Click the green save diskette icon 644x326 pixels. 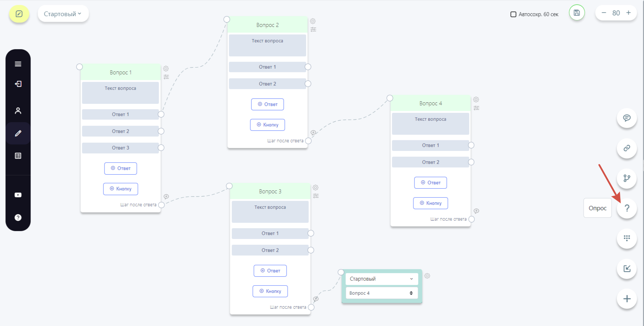pyautogui.click(x=577, y=13)
